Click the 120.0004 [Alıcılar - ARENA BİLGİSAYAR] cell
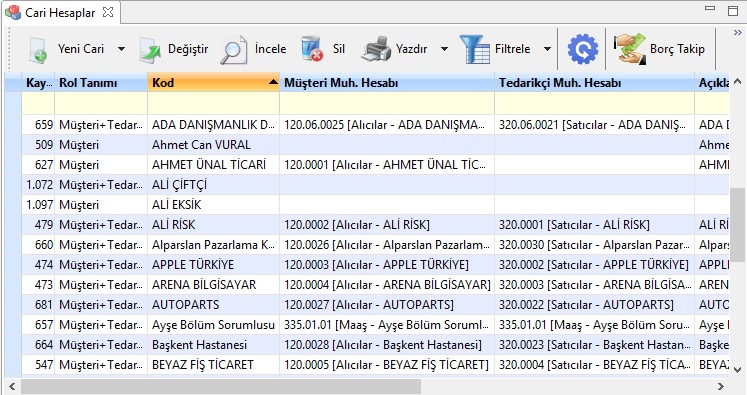747x395 pixels. tap(387, 285)
